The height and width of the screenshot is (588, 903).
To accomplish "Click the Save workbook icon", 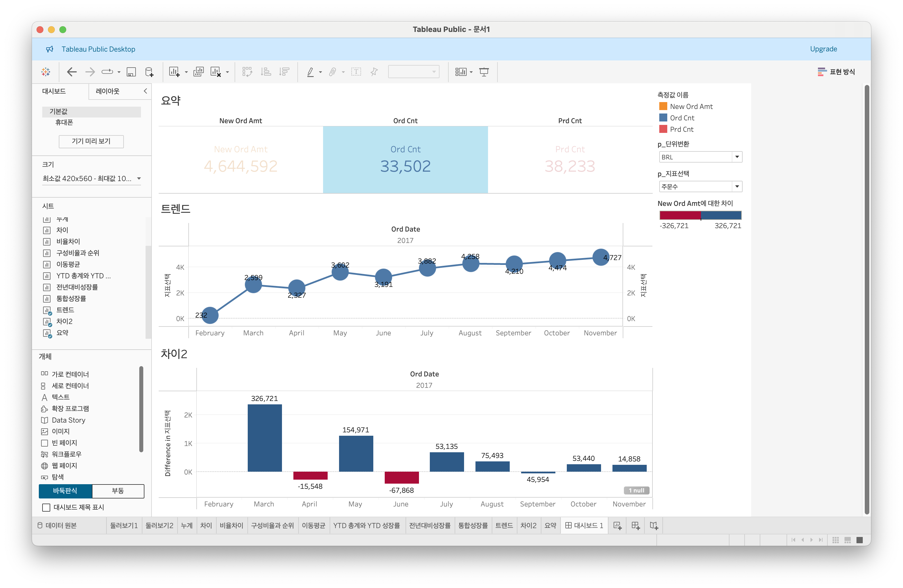I will 131,72.
